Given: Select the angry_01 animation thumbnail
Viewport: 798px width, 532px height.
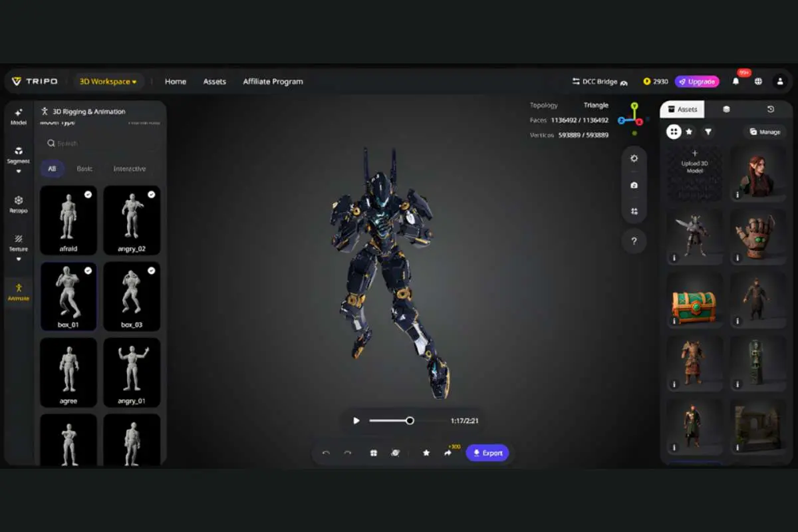Looking at the screenshot, I should 132,372.
